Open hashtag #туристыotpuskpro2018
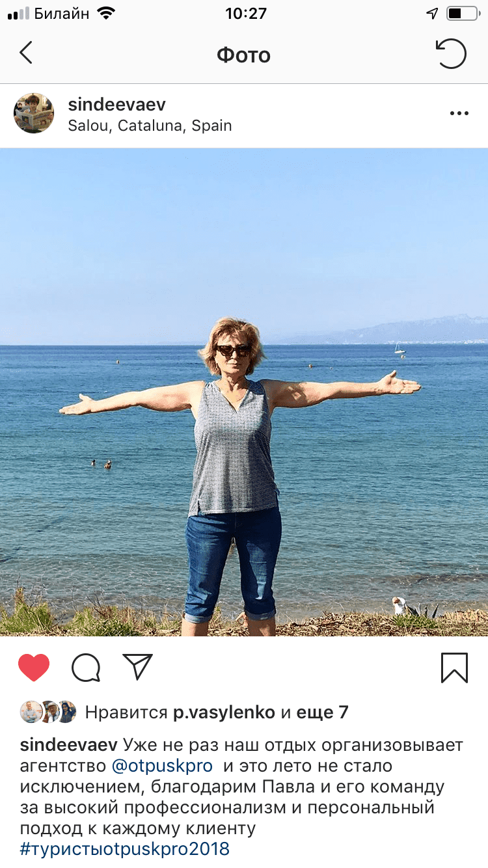The height and width of the screenshot is (868, 488). [125, 848]
